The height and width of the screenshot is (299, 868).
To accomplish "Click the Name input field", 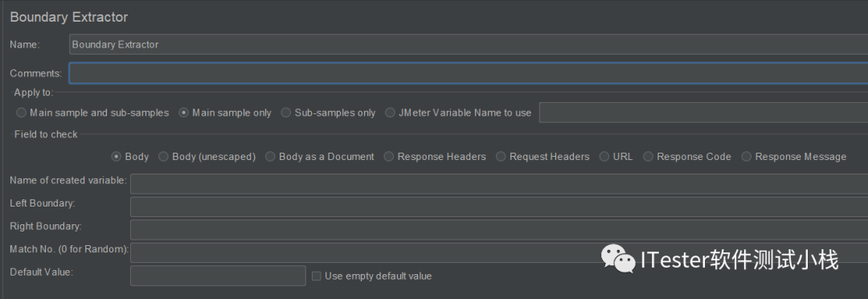I will 469,44.
